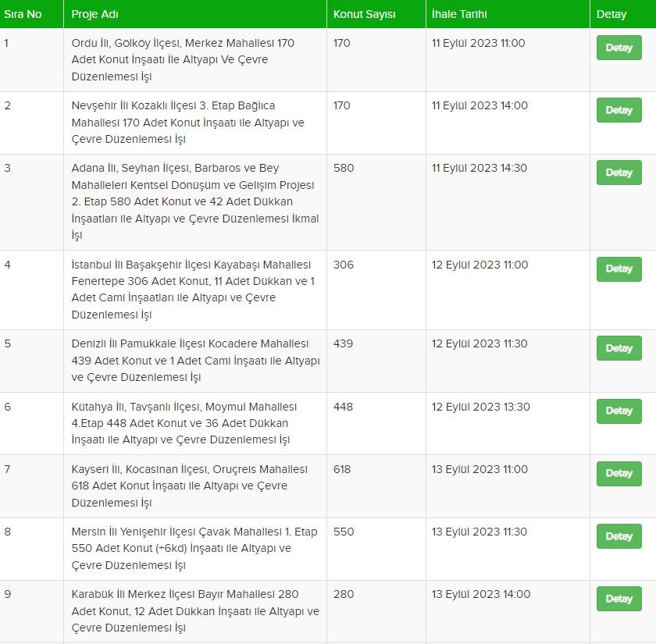Open Detay for Karabük Merkez project
This screenshot has width=656, height=644.
619,599
